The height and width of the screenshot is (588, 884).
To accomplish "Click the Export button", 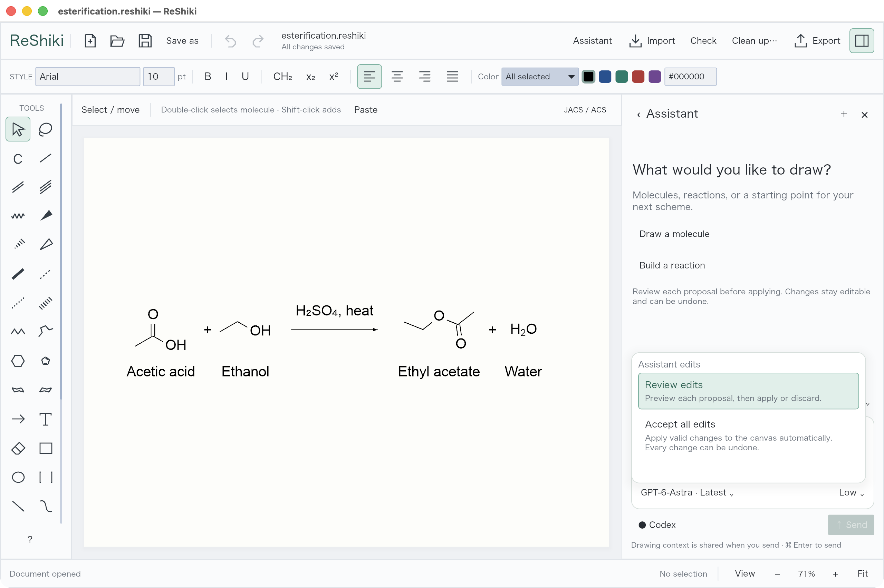I will pyautogui.click(x=817, y=40).
